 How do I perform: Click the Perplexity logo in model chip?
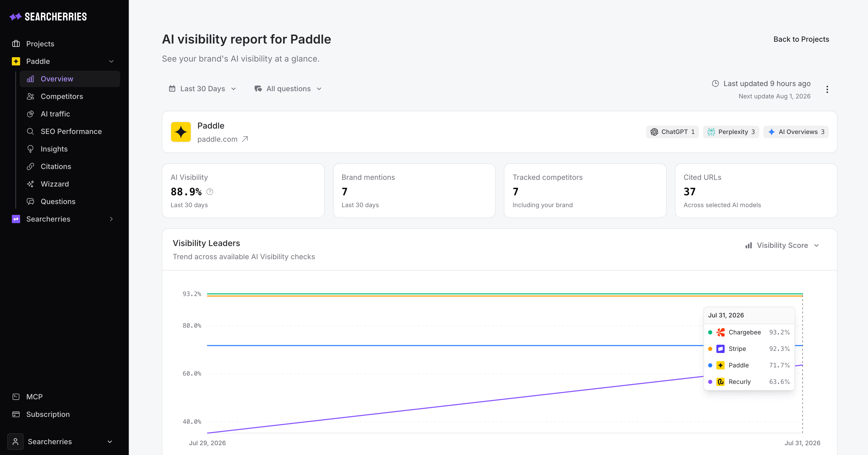coord(711,132)
